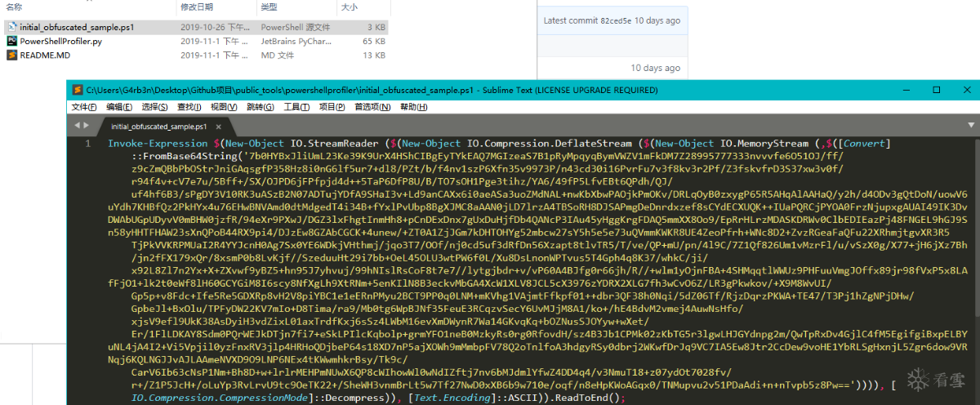This screenshot has height=405, width=980.
Task: Click IO.Compression.DeflateStream in the code
Action: click(x=550, y=144)
